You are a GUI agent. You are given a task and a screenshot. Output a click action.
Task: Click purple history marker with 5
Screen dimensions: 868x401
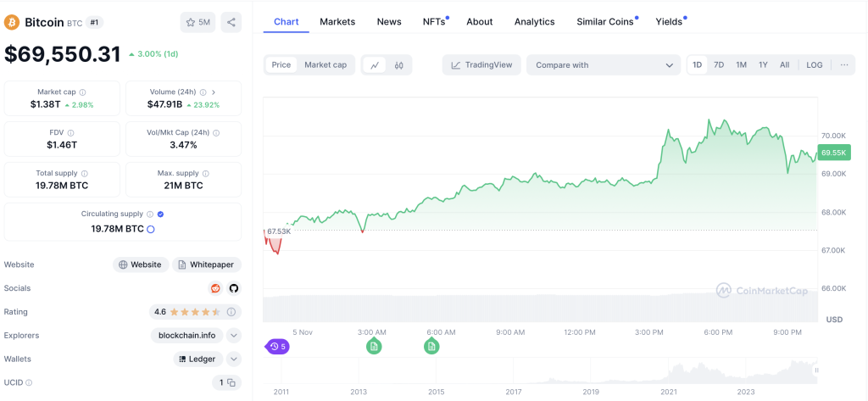[x=278, y=347]
